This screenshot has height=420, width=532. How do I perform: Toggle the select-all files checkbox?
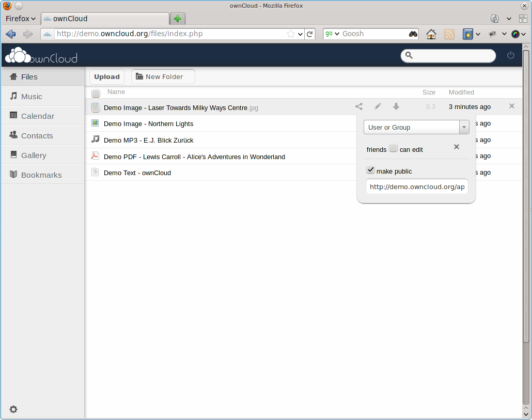(96, 93)
